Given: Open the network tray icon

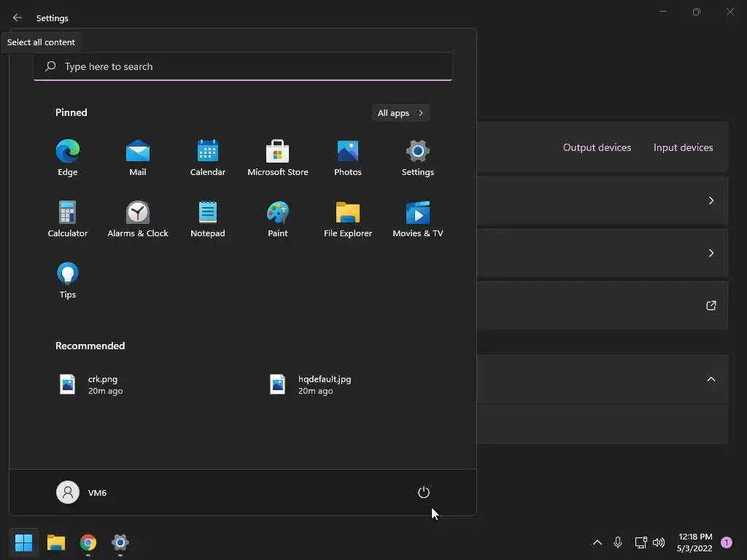Looking at the screenshot, I should [x=640, y=542].
